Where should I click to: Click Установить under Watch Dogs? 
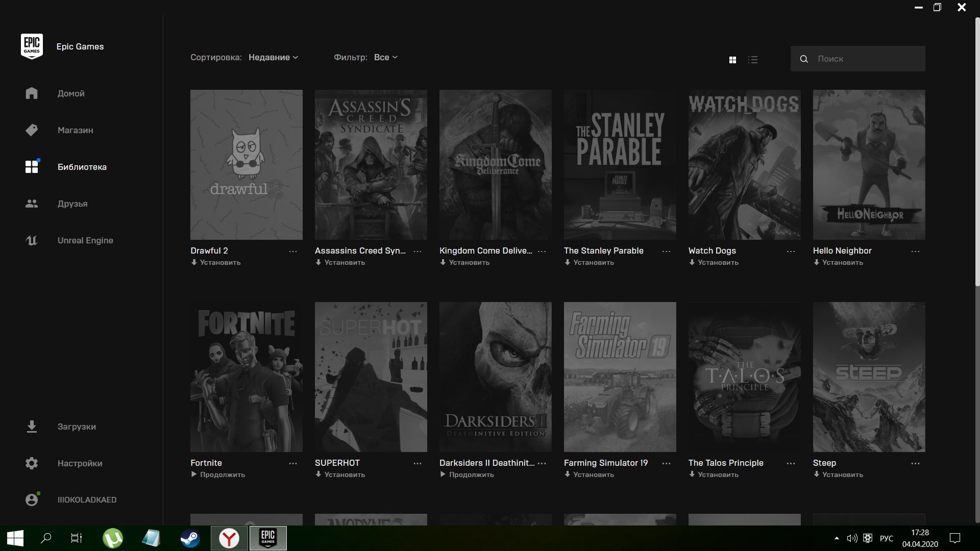[x=714, y=262]
